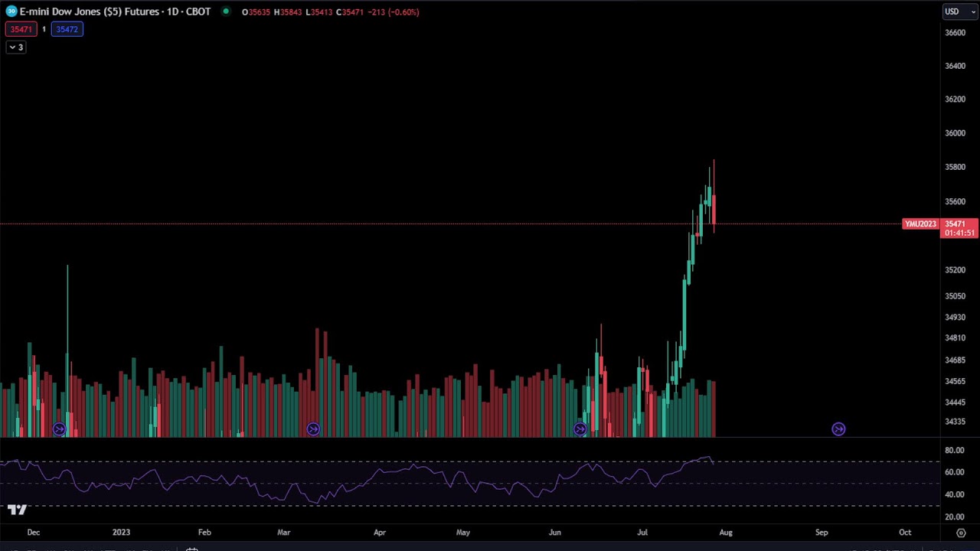This screenshot has width=980, height=551.
Task: Click the 36400 price scale label
Action: 955,66
